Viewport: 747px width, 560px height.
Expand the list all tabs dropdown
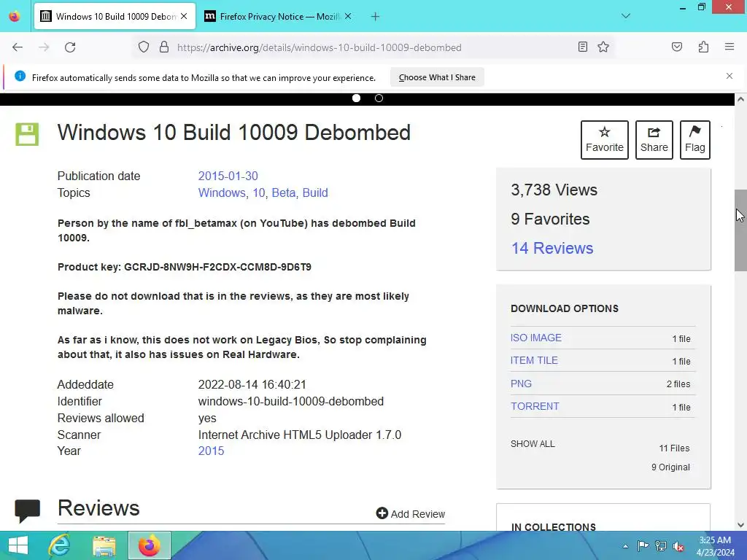coord(625,16)
